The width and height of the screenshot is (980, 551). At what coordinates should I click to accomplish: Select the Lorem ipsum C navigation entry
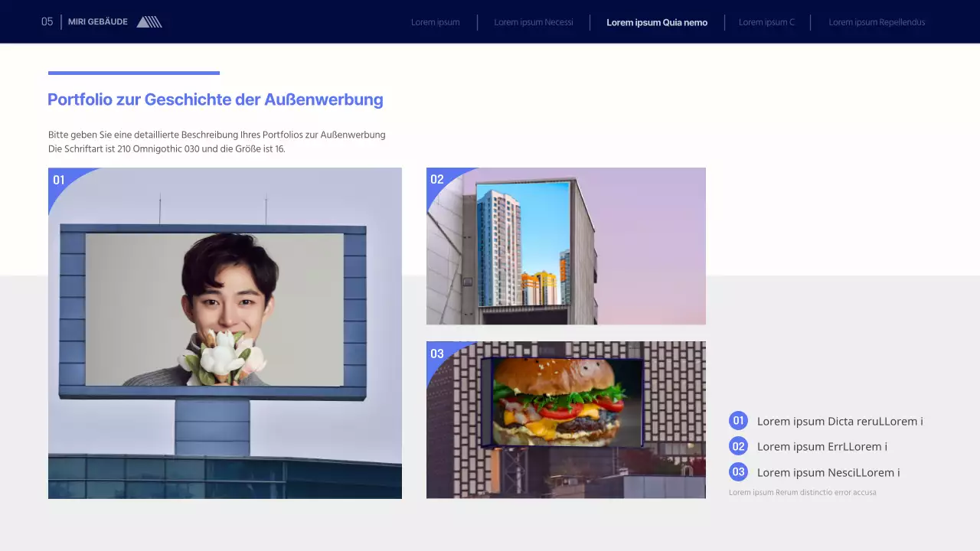coord(766,22)
